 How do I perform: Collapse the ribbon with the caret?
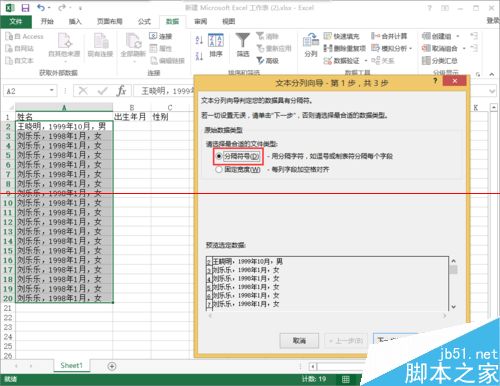click(492, 74)
